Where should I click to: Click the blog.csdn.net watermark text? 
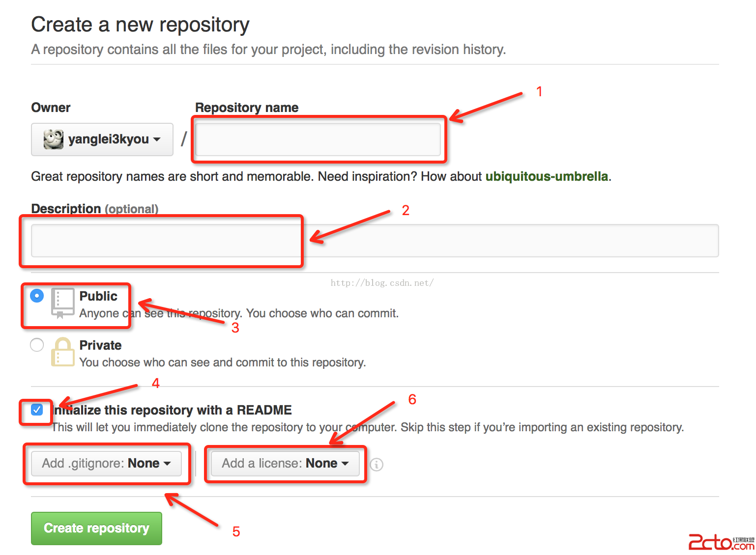(x=382, y=283)
